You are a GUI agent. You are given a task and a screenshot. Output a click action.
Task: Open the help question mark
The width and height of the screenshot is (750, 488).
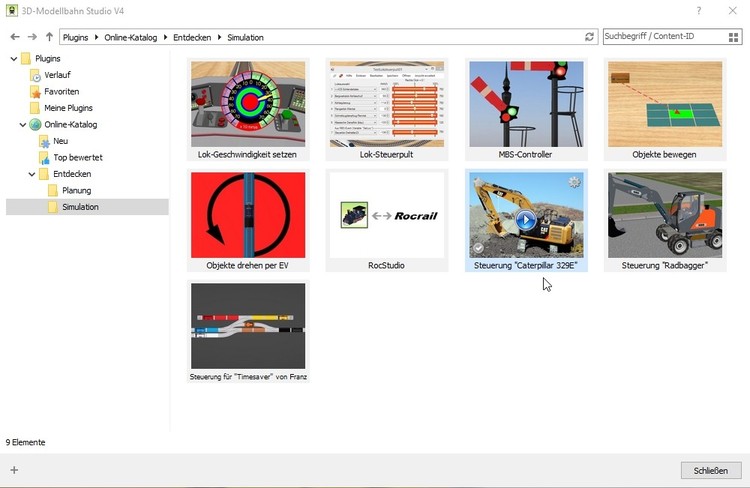[x=699, y=11]
